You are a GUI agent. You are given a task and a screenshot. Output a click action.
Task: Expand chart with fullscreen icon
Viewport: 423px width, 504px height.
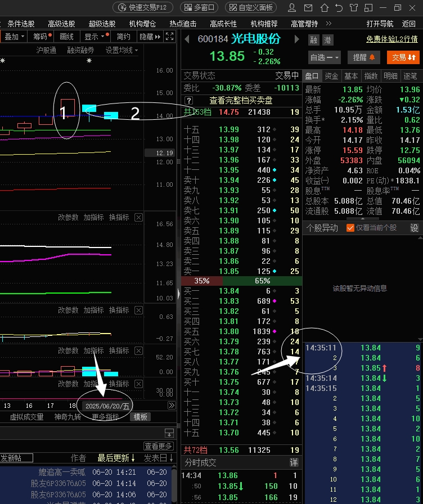coord(170,37)
